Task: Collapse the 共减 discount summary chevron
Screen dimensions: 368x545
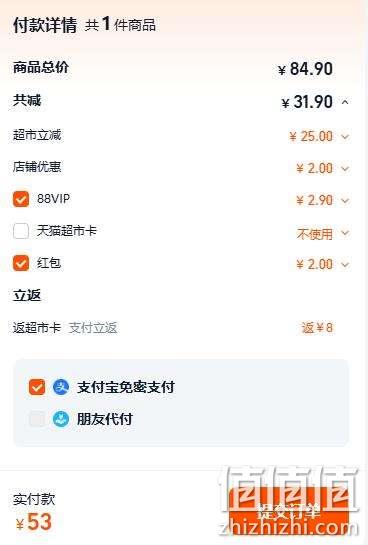Action: [x=345, y=102]
